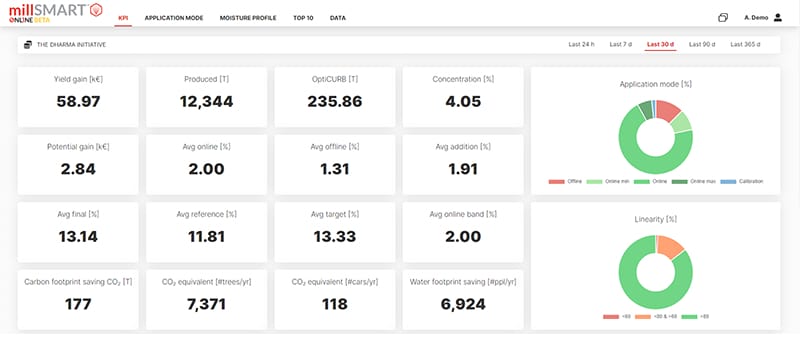This screenshot has width=800, height=364.
Task: Switch to the Application Mode tab
Action: click(174, 18)
